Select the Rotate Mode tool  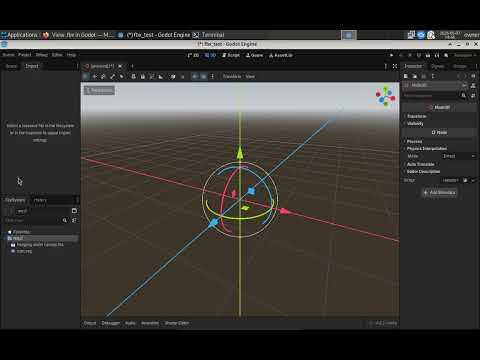103,76
